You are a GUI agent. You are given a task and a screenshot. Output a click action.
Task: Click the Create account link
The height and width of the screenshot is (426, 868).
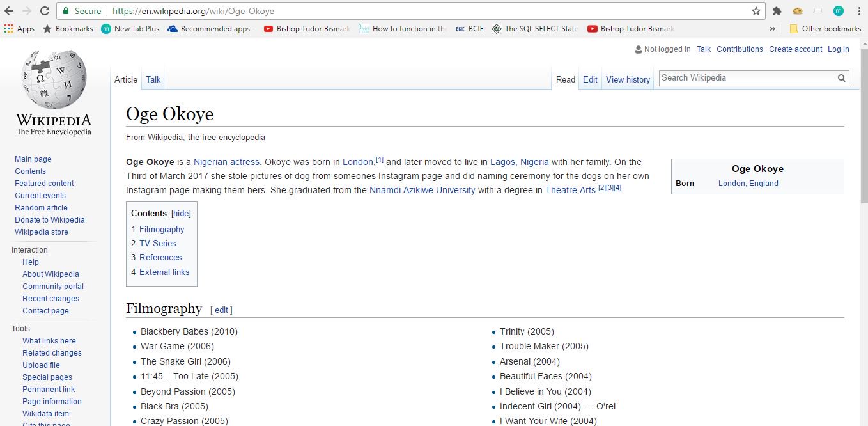pos(795,49)
